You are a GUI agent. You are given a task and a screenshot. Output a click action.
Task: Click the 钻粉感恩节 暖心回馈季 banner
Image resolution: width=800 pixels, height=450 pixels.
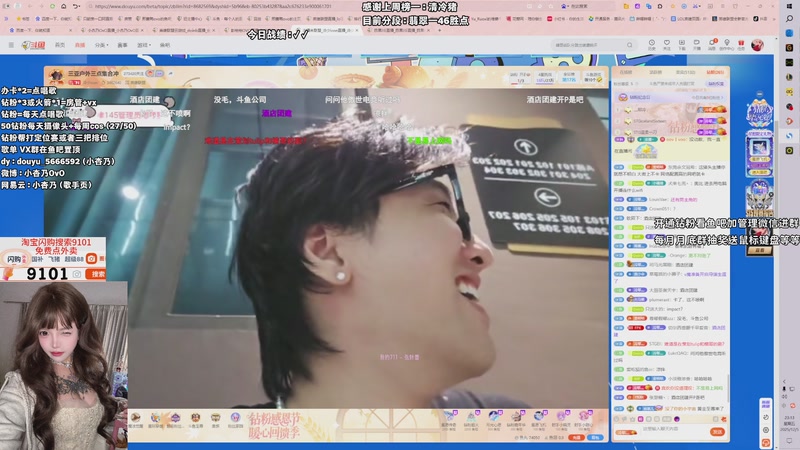[x=274, y=426]
